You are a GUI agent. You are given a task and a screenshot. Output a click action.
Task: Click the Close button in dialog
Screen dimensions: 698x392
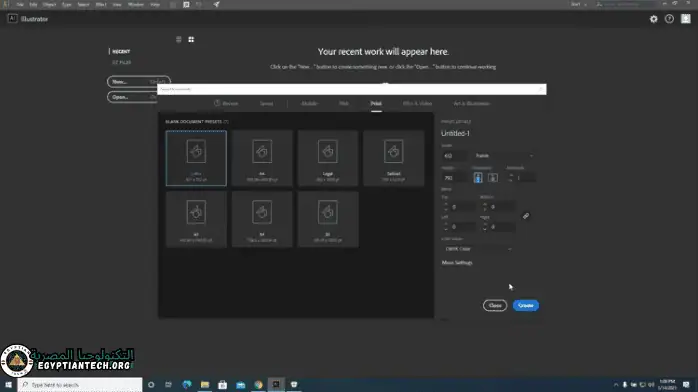coord(495,305)
